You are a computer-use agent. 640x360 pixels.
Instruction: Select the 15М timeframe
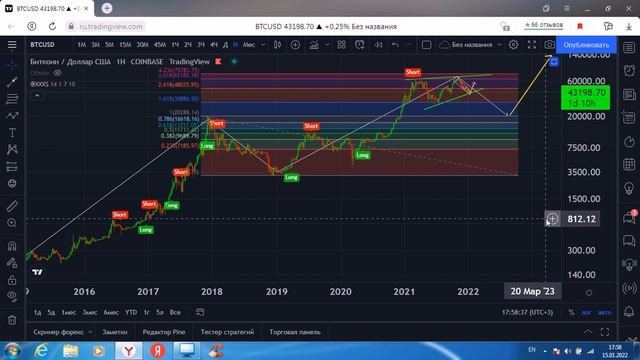coord(125,45)
